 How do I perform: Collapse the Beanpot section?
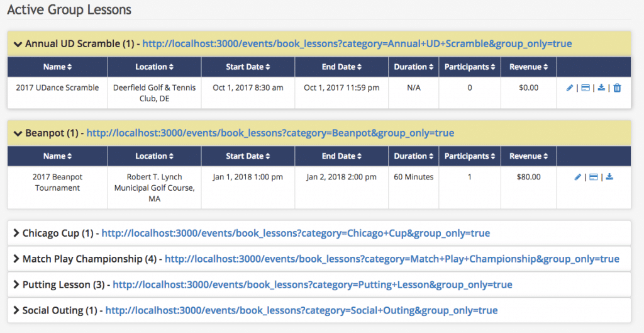coord(18,133)
